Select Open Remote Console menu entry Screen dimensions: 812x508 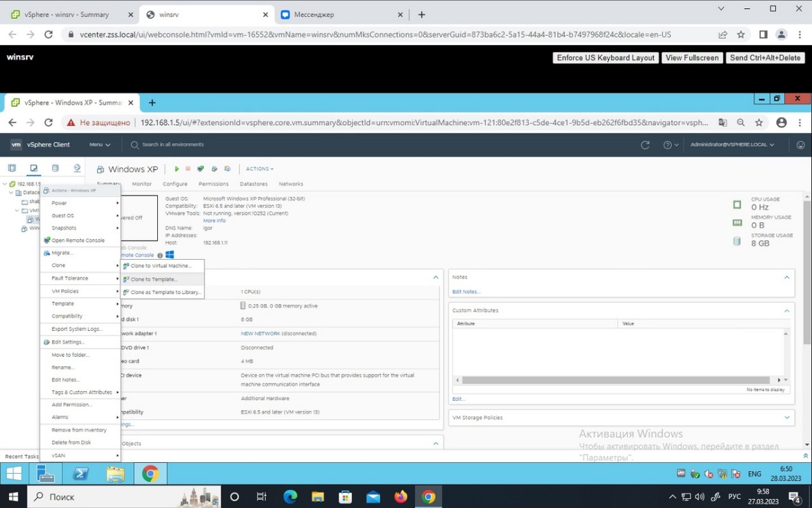click(80, 240)
